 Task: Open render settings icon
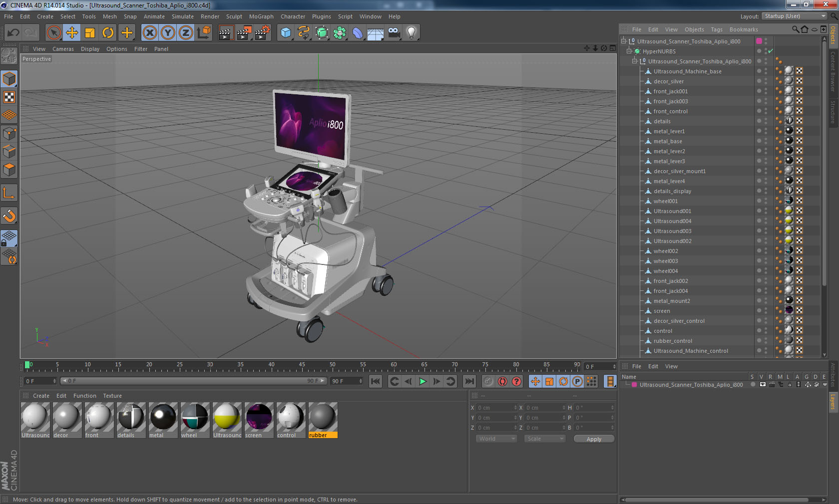tap(262, 33)
